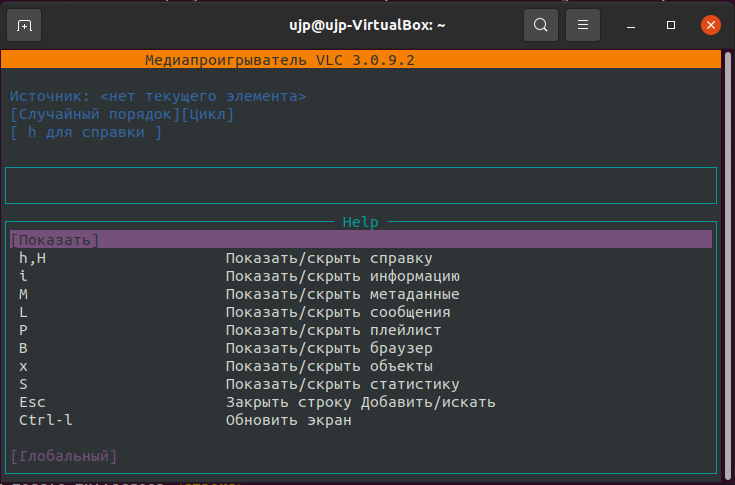Click '[ h для справки ]' hint
This screenshot has width=735, height=485.
click(x=86, y=132)
